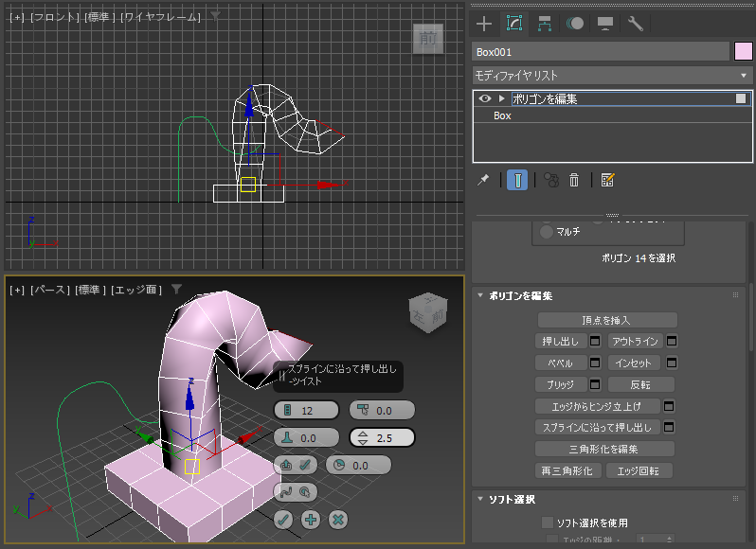
Task: Click filter icon in perspective viewport label
Action: click(176, 289)
